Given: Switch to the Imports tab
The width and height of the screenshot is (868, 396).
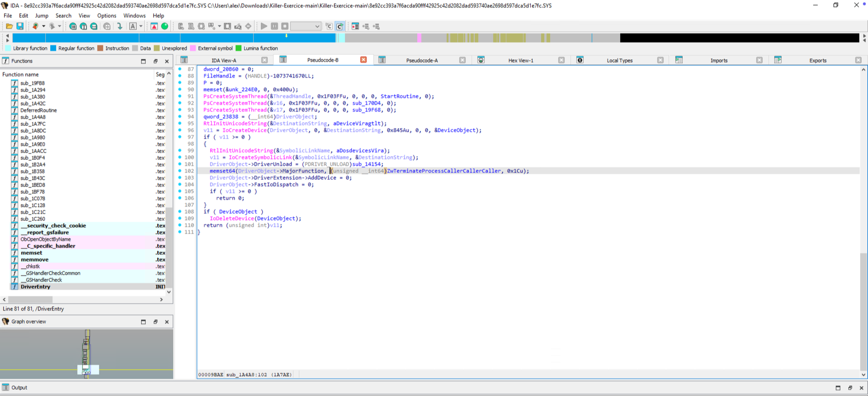Looking at the screenshot, I should pos(719,60).
